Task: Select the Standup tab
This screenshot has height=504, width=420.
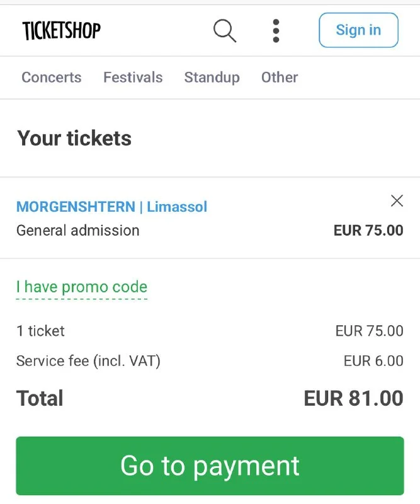Action: coord(212,77)
